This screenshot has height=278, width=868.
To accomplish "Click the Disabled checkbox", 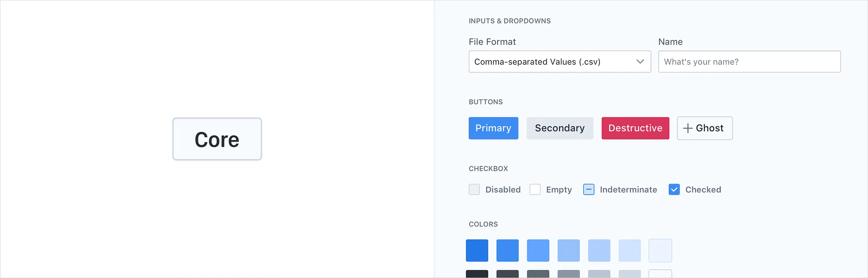I will (474, 189).
